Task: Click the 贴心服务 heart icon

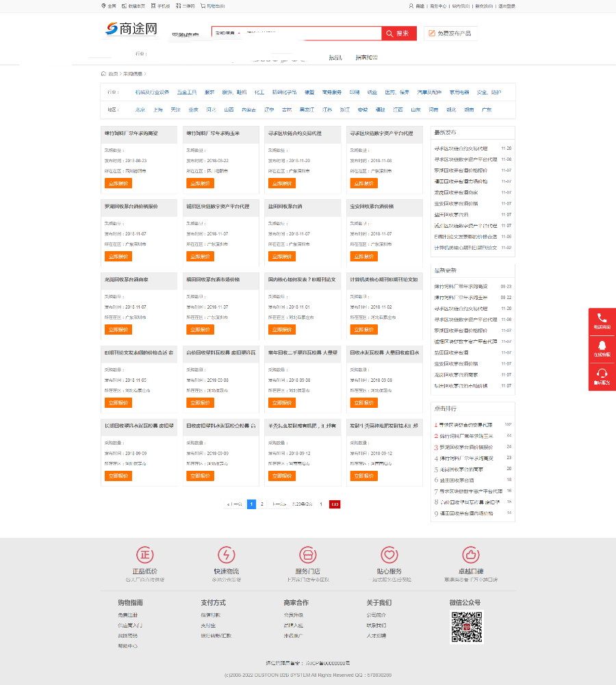Action: point(389,554)
